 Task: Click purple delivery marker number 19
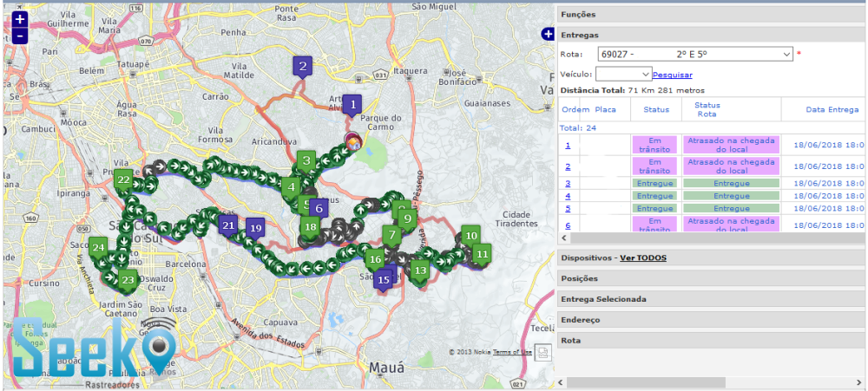tap(255, 228)
